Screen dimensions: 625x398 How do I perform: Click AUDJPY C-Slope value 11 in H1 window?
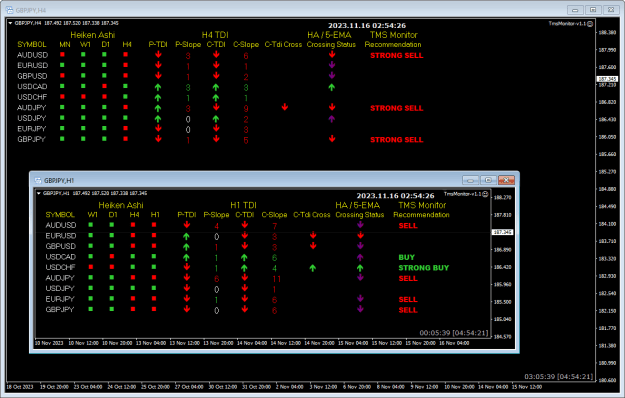(x=276, y=279)
